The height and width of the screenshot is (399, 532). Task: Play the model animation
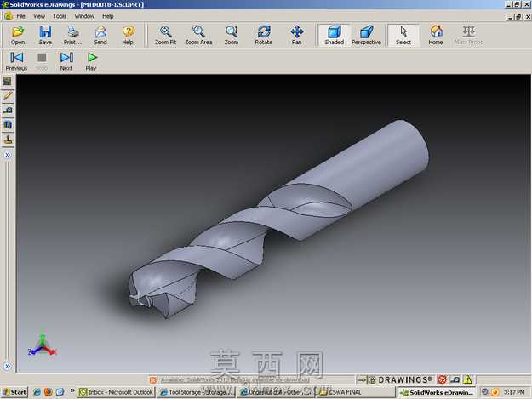click(91, 61)
